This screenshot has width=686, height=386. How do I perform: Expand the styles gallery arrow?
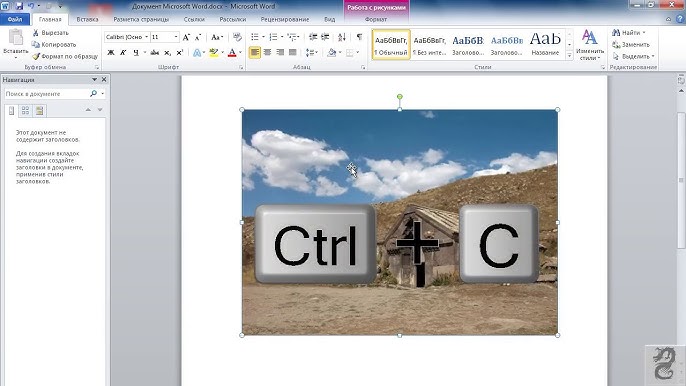[569, 56]
